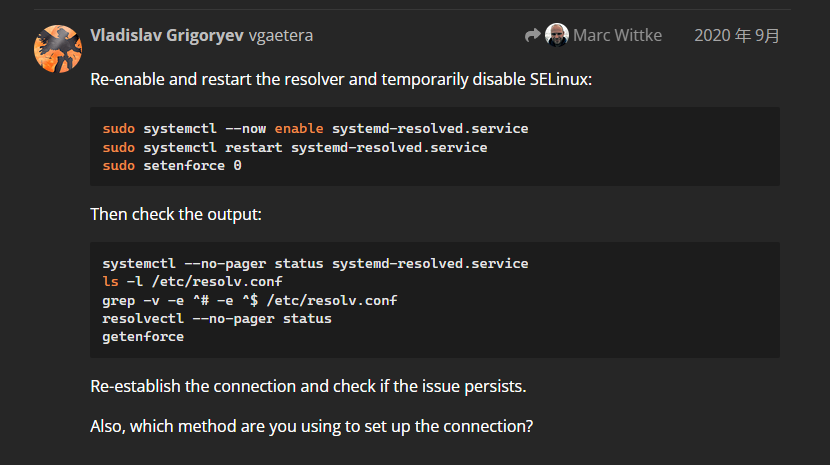The width and height of the screenshot is (830, 465).
Task: Click the 'systemctl --no-pager status' command line
Action: [315, 264]
